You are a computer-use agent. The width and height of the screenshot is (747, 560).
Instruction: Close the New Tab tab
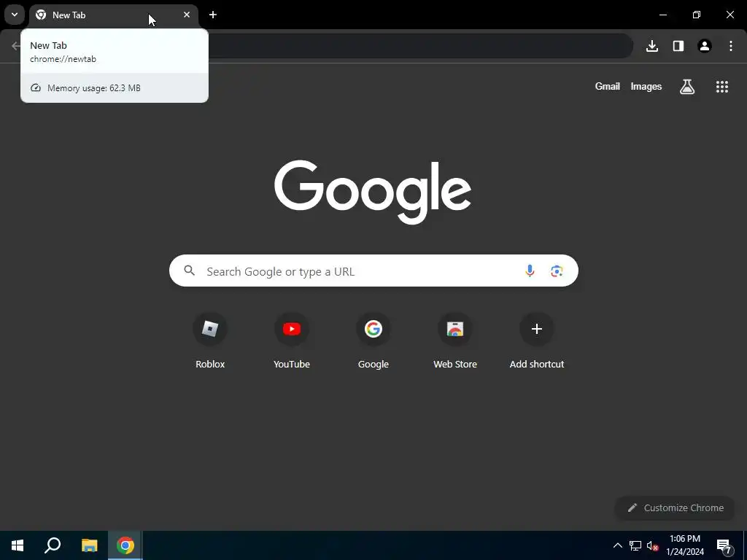pos(187,15)
